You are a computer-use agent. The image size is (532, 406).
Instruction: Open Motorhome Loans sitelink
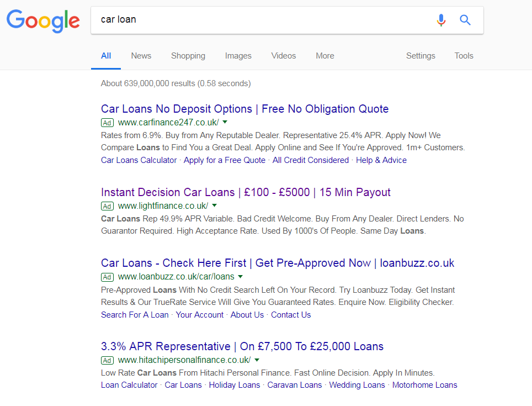[x=425, y=385]
